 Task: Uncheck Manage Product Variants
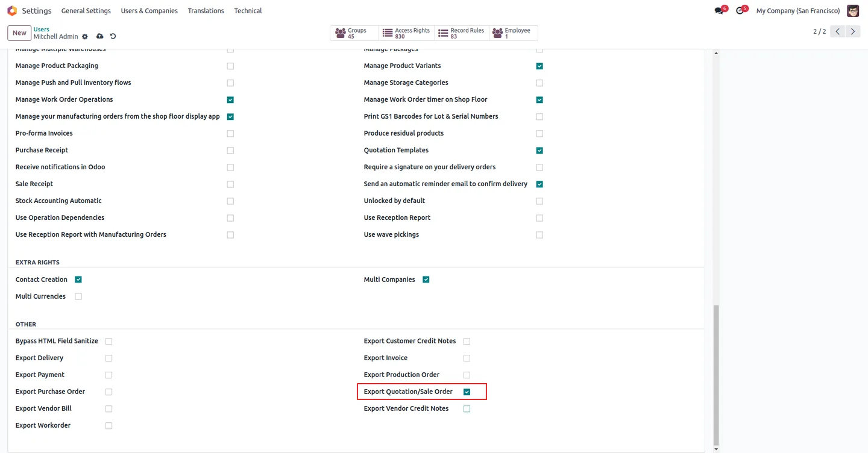click(539, 66)
